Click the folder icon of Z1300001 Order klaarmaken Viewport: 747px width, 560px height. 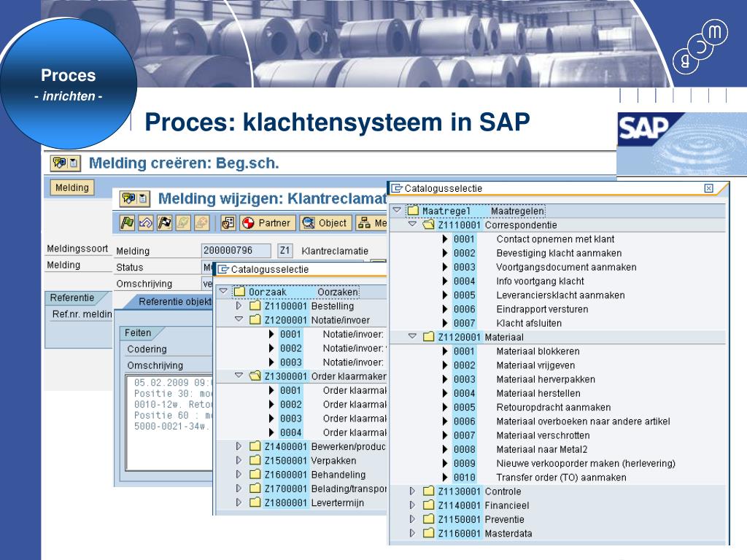tap(255, 376)
